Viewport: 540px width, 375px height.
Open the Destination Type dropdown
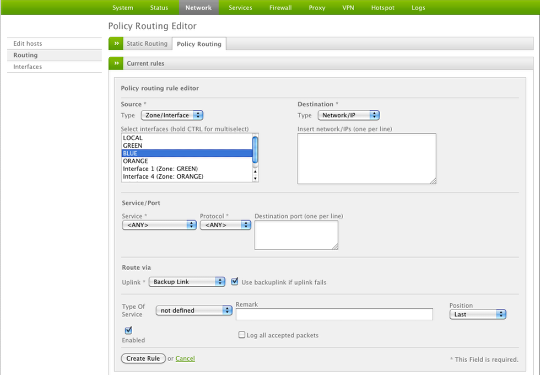pos(349,115)
